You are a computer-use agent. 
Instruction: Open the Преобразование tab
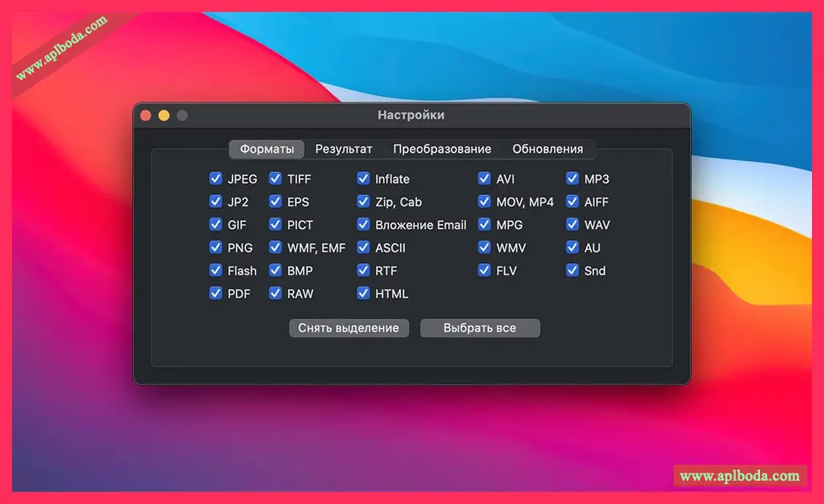tap(442, 149)
